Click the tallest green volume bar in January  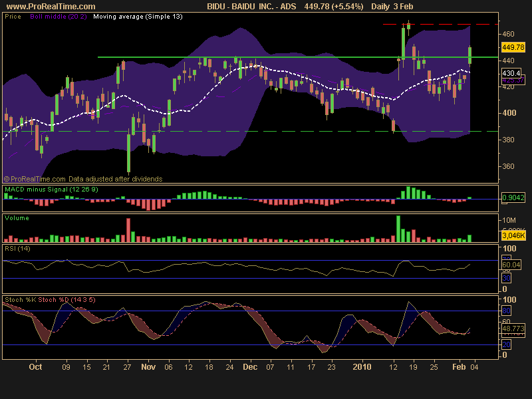[398, 229]
